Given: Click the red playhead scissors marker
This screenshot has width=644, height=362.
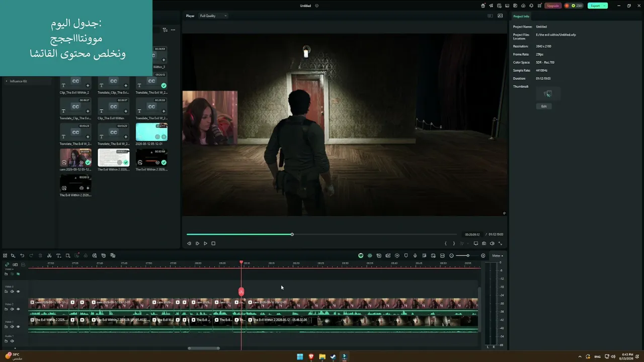Looking at the screenshot, I should tap(241, 292).
